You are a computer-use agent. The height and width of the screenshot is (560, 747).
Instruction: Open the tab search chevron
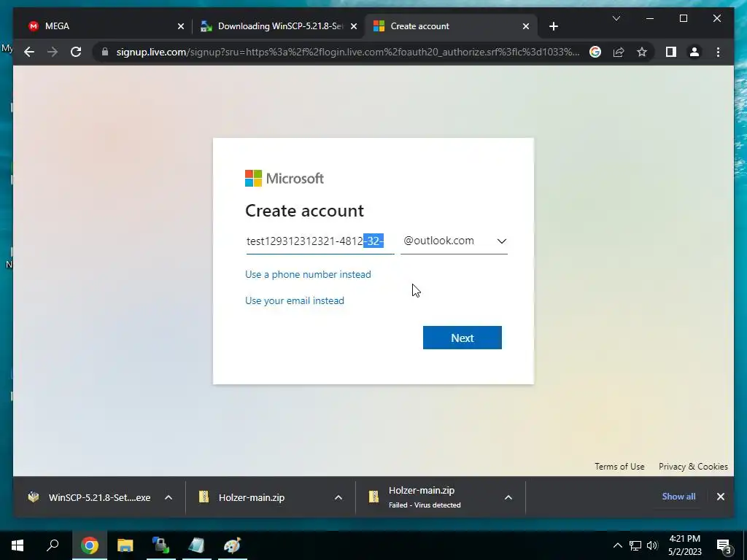point(616,18)
